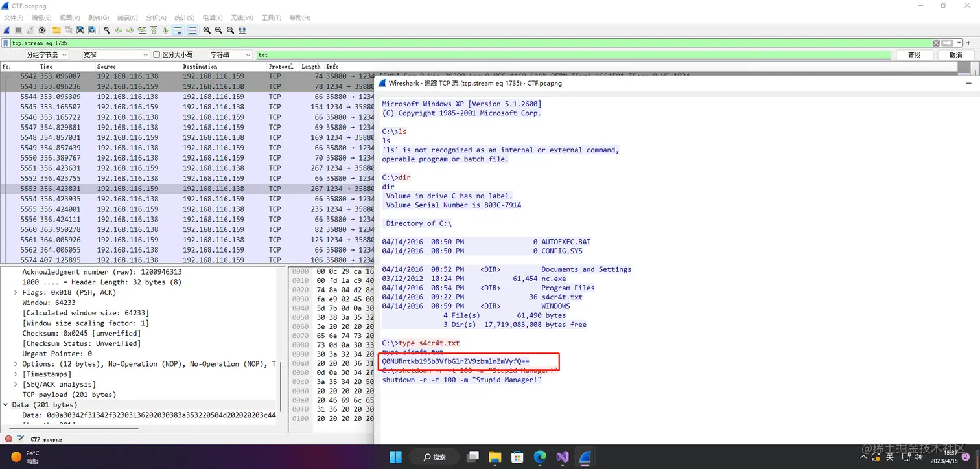Open the 工具(T) menu
Image resolution: width=980 pixels, height=469 pixels.
click(271, 17)
